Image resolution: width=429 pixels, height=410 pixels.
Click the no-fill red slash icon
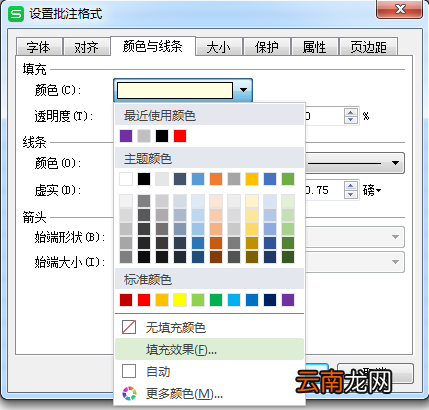[129, 327]
